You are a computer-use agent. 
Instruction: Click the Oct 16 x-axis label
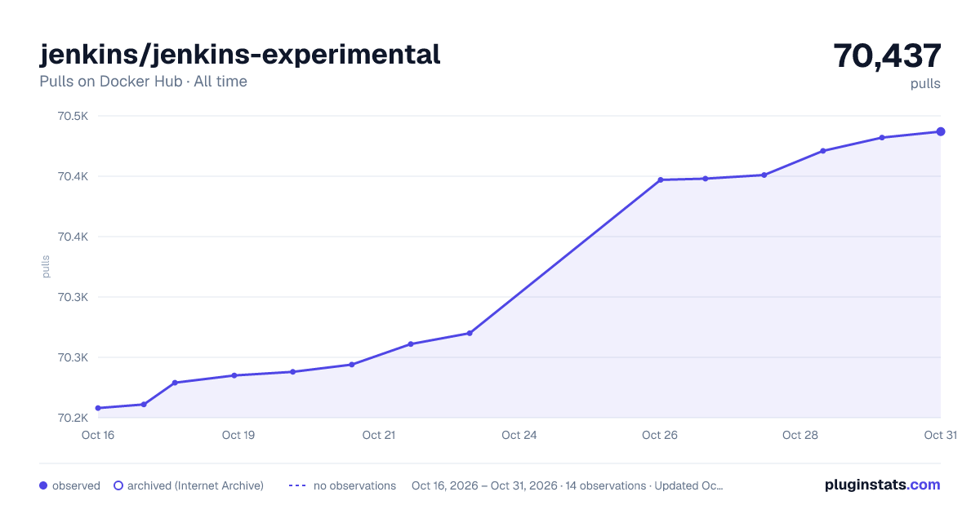[x=98, y=435]
